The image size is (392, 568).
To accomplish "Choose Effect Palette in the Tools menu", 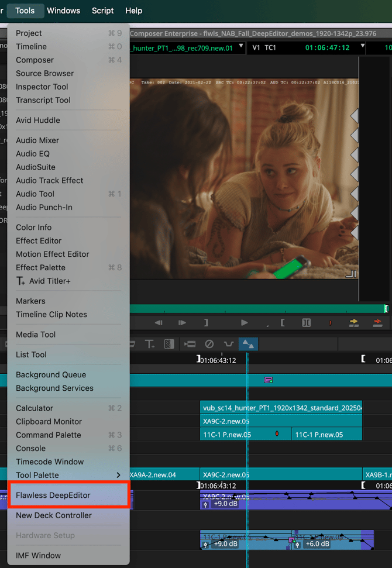I will coord(40,267).
